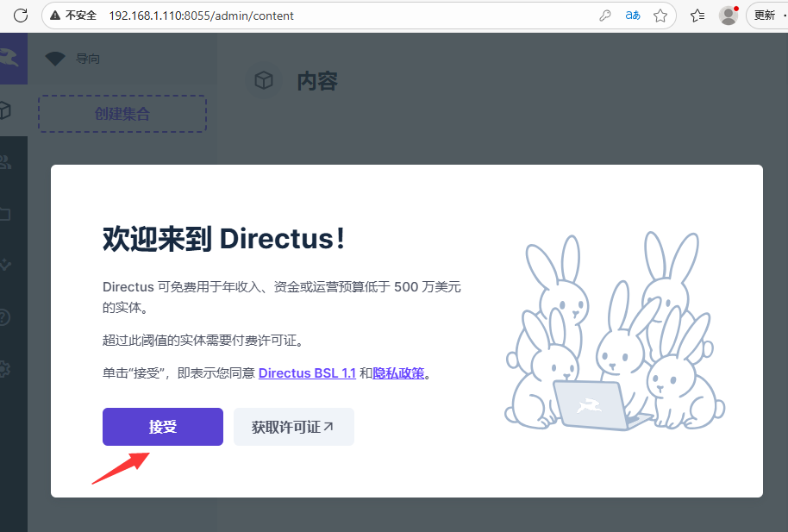Screen dimensions: 788x532
Task: Click the 内容 page title
Action: tap(317, 81)
